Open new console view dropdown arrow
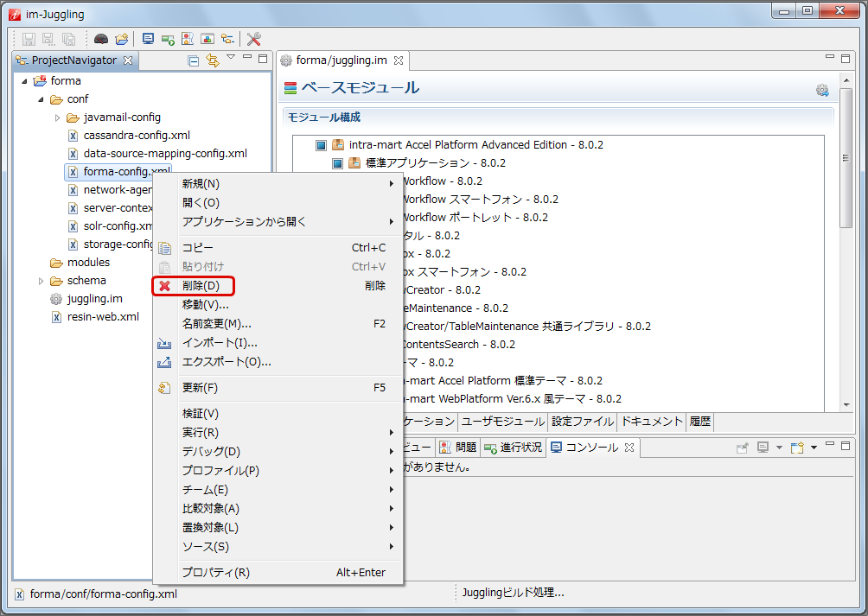This screenshot has height=616, width=868. click(814, 448)
